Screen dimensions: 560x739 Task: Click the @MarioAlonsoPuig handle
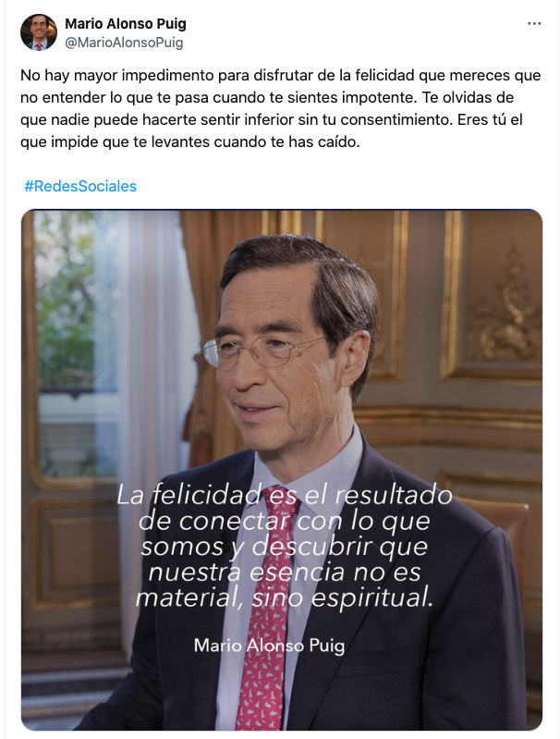tap(124, 43)
